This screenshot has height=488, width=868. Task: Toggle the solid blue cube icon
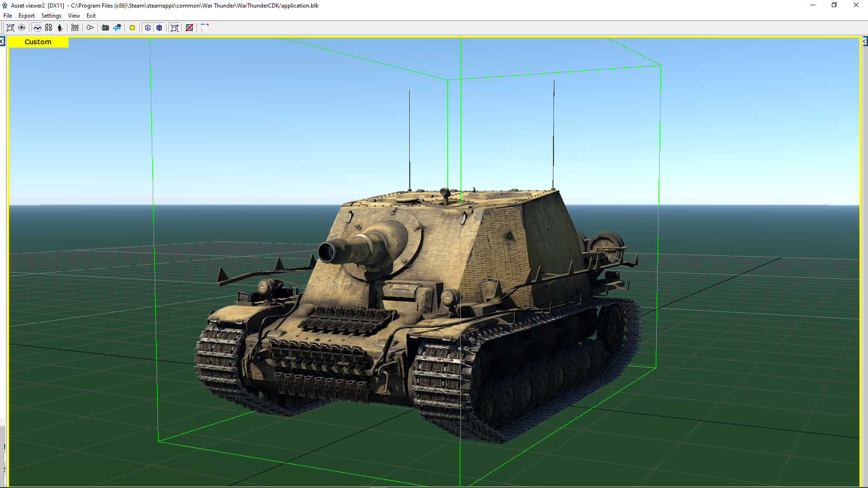[159, 28]
